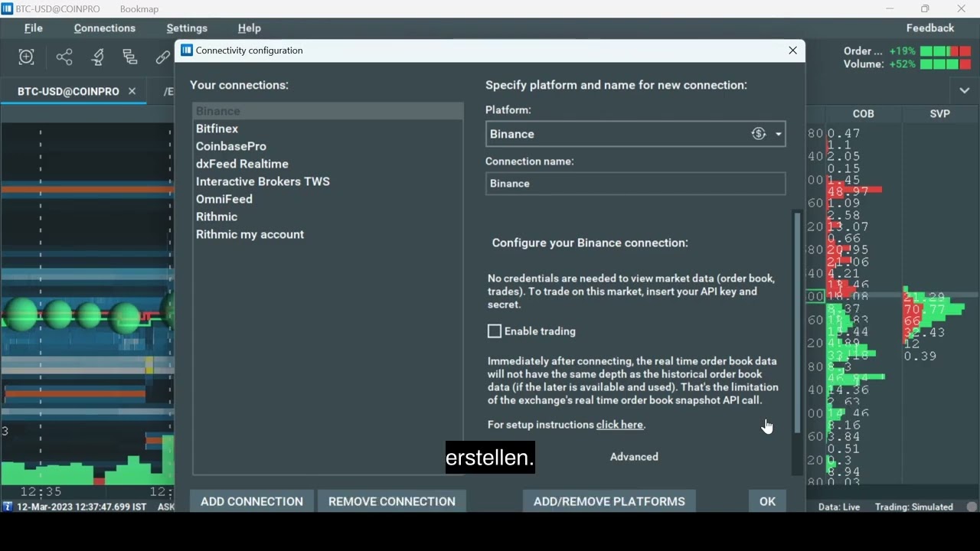Select Binance in the connections list
The height and width of the screenshot is (551, 980).
(328, 111)
